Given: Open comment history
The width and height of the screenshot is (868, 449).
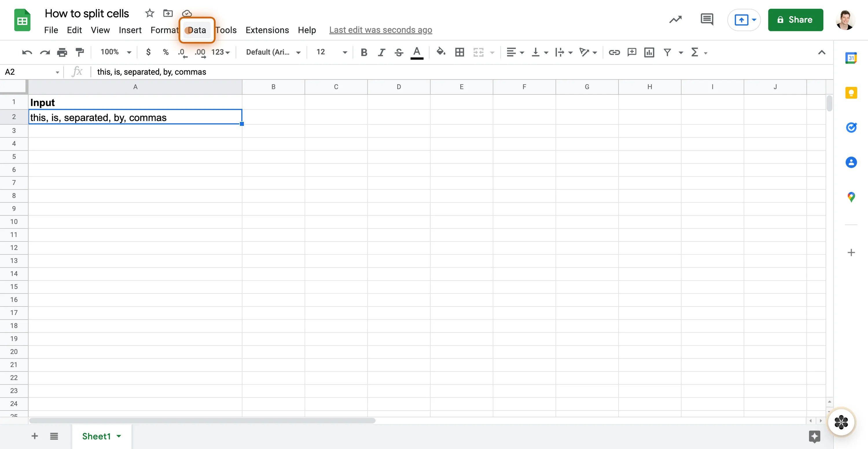Looking at the screenshot, I should point(707,20).
